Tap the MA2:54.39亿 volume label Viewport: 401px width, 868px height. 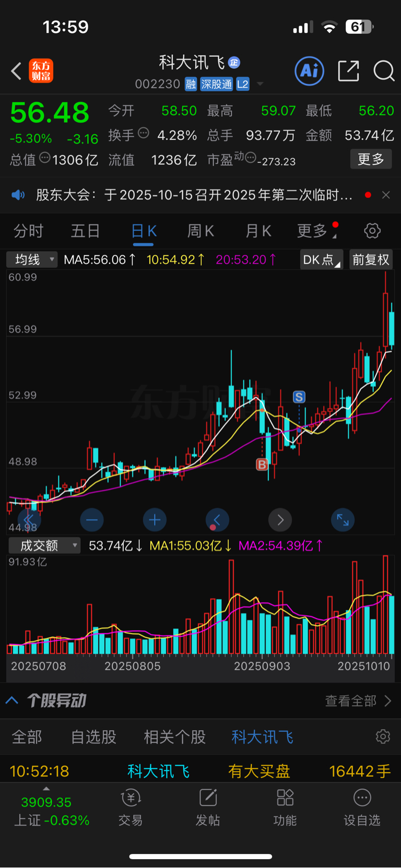(280, 546)
